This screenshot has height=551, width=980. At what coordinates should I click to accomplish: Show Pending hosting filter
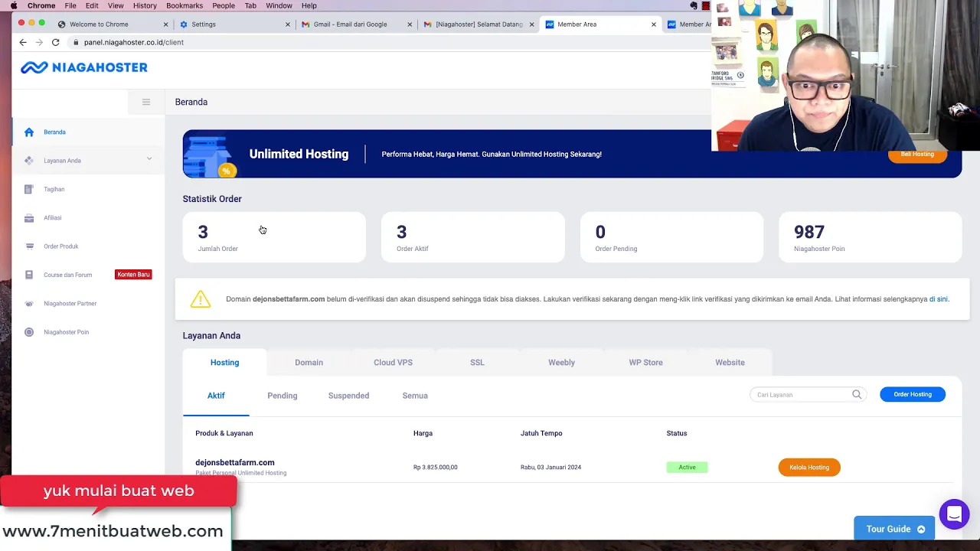coord(282,396)
